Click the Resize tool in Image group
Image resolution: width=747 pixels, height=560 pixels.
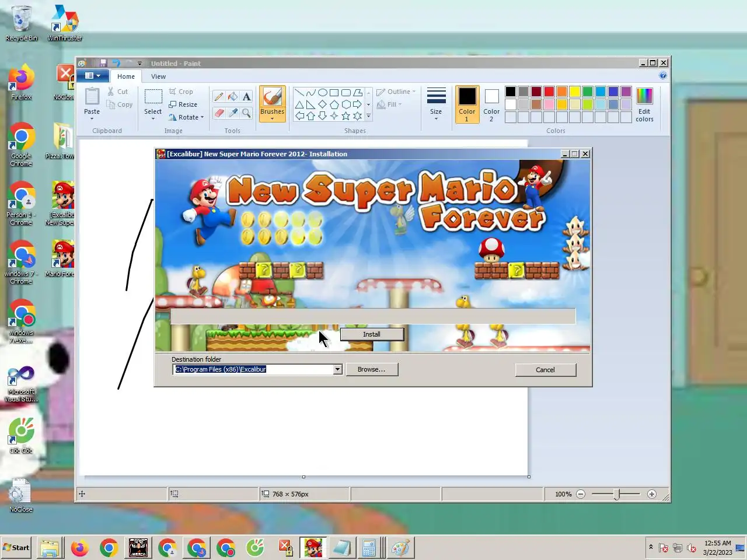tap(183, 104)
